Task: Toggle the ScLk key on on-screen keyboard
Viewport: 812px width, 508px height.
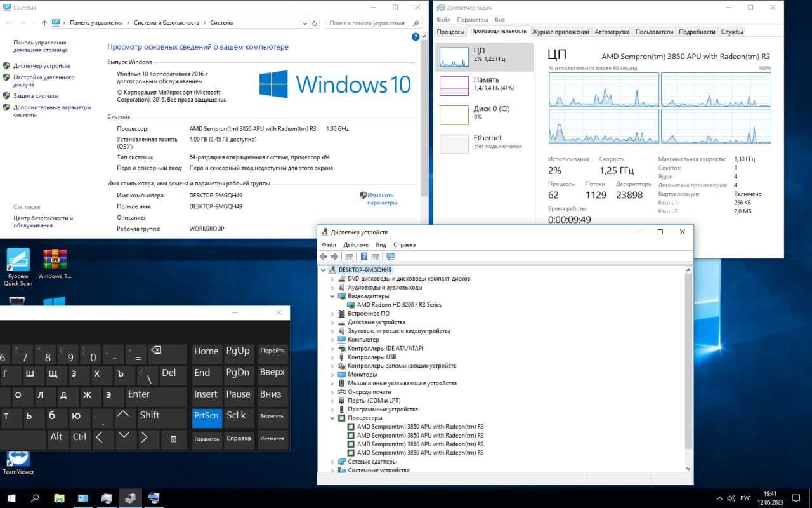Action: point(238,416)
